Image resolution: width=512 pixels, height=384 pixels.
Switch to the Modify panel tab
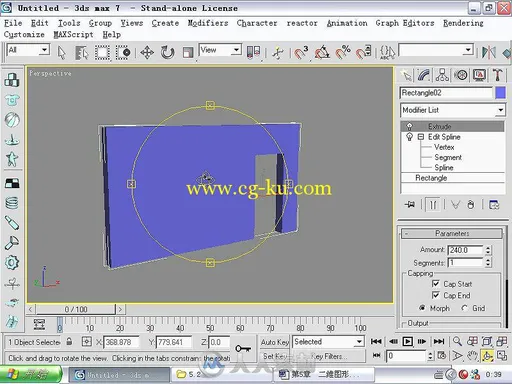tap(424, 75)
